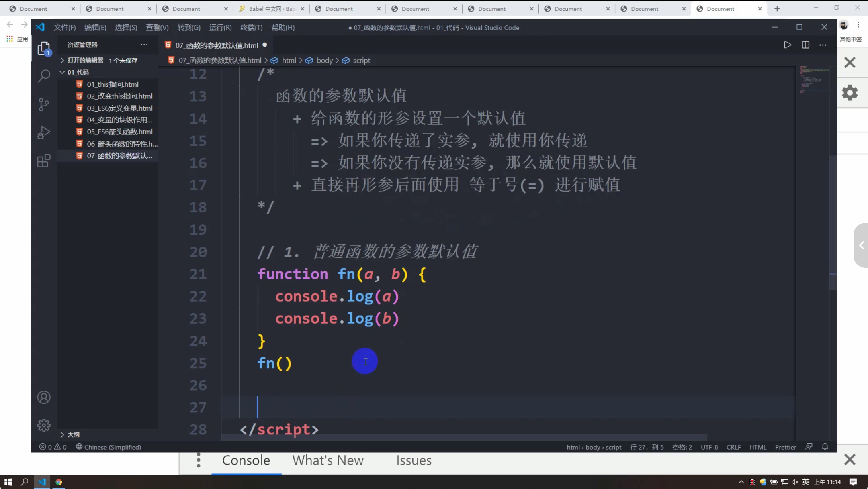
Task: Open DevTools drawer three-dot menu
Action: pos(198,460)
